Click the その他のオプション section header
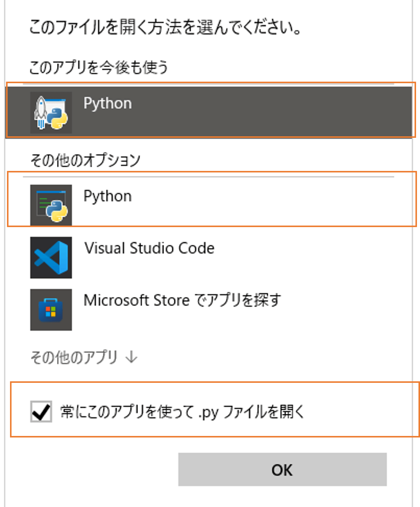The height and width of the screenshot is (507, 420). pos(85,160)
